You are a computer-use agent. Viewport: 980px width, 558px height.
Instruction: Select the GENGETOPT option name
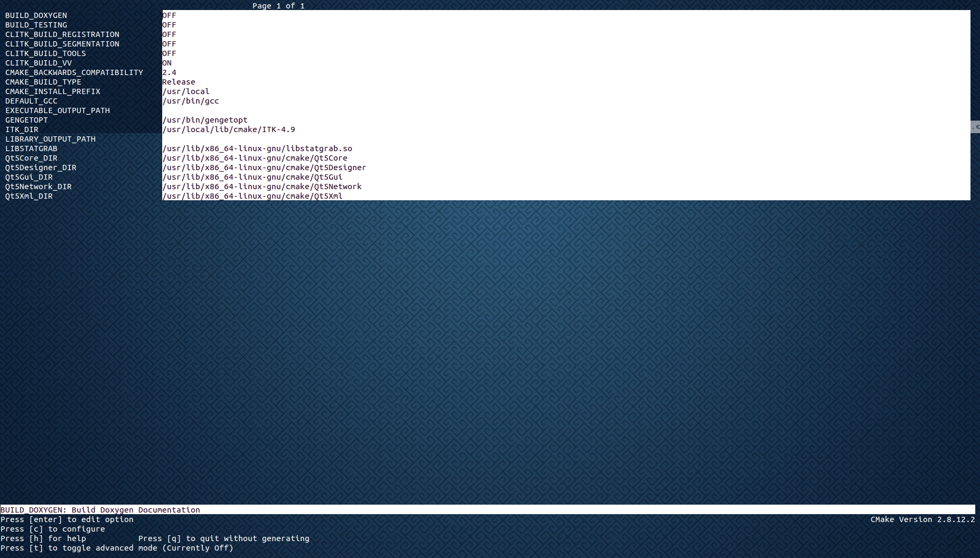(26, 120)
